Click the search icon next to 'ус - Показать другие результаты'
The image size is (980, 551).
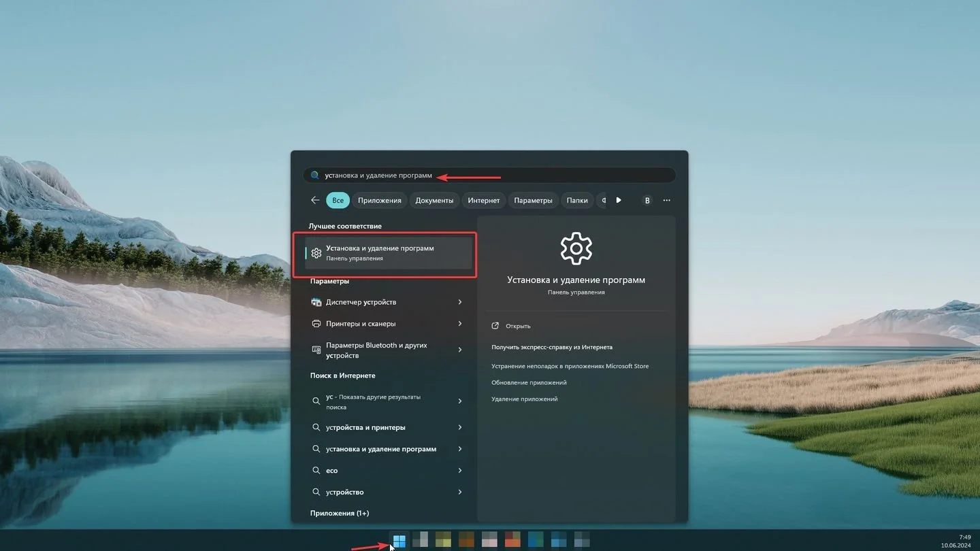(316, 401)
